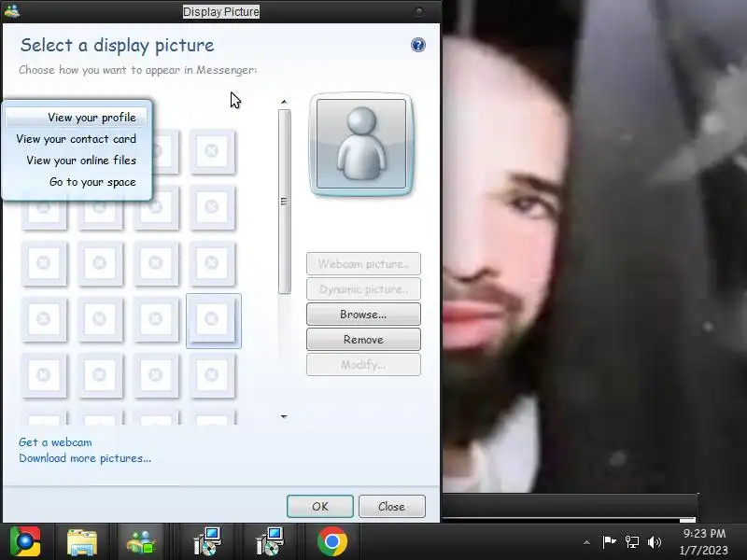Open the help icon in Display Picture dialog
This screenshot has width=747, height=560.
pos(417,45)
